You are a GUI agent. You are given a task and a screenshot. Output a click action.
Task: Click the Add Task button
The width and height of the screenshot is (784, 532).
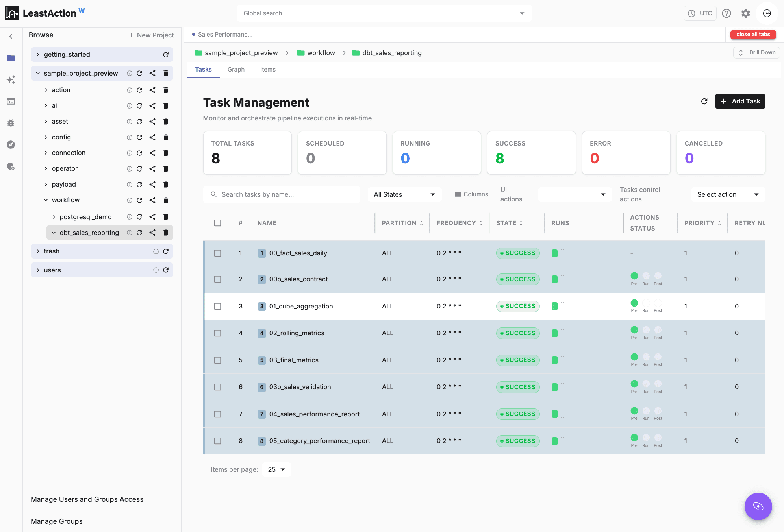740,102
